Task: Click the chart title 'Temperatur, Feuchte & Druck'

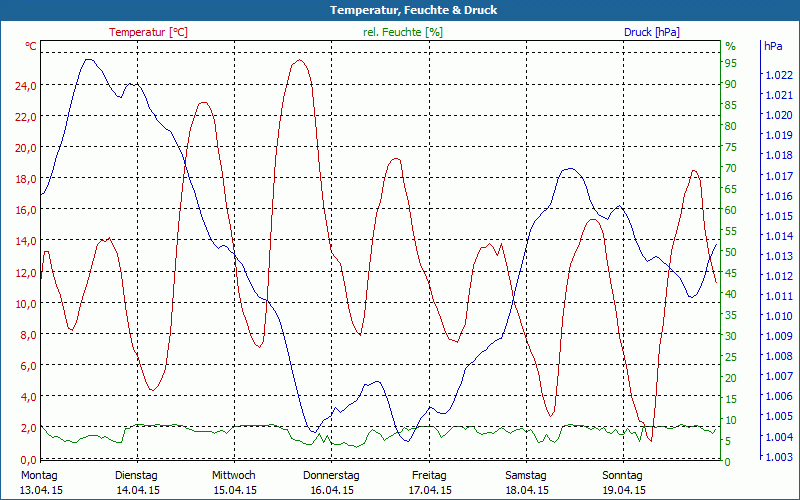Action: (399, 10)
